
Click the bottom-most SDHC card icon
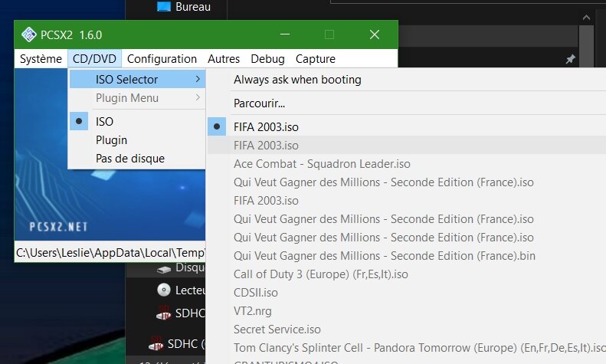pyautogui.click(x=156, y=343)
